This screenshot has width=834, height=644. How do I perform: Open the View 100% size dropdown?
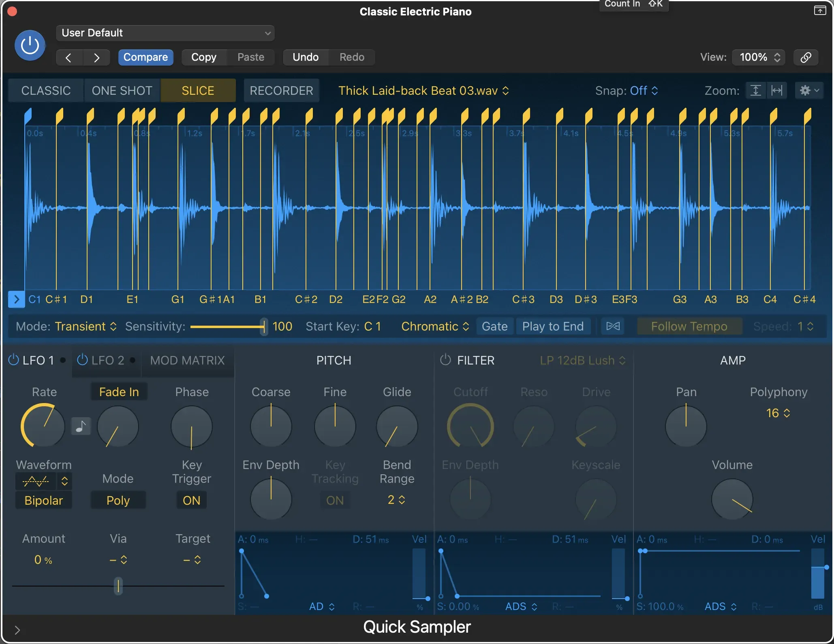(759, 57)
